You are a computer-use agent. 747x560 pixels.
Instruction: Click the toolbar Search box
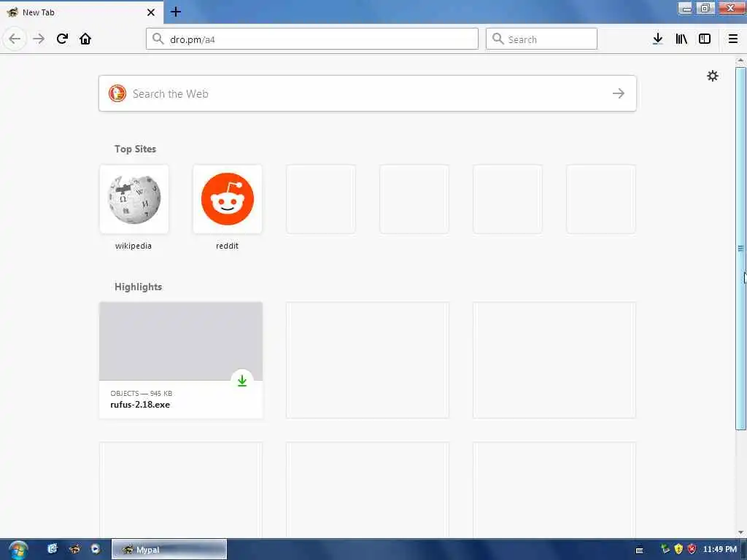[x=541, y=39]
